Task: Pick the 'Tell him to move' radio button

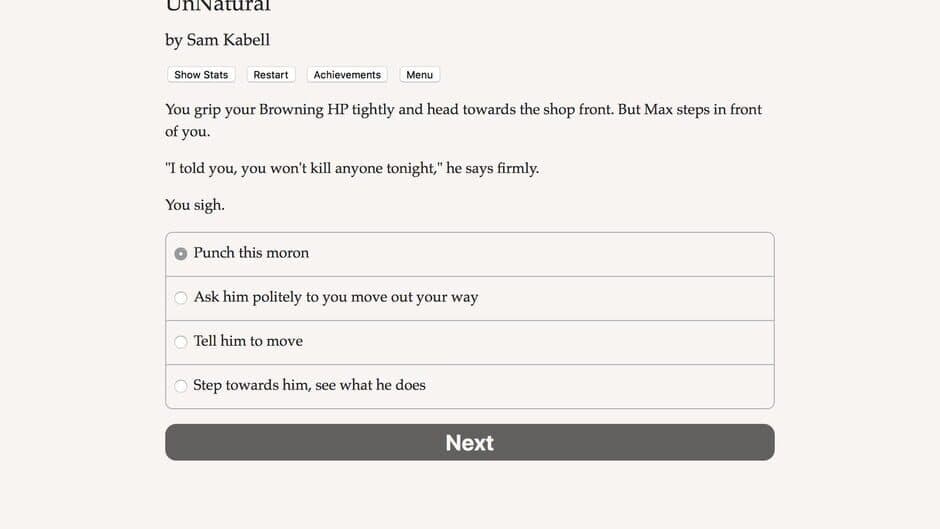Action: pos(181,342)
